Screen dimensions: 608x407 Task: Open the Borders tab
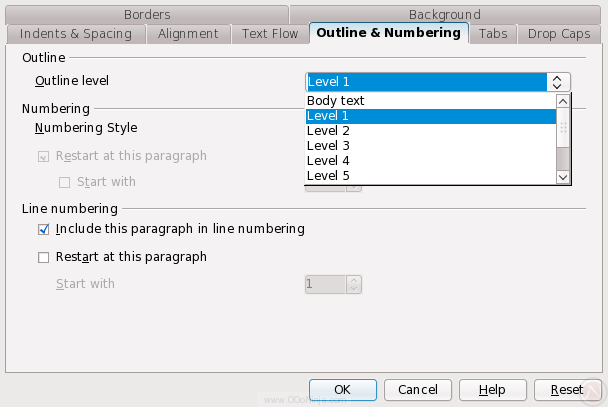click(147, 14)
